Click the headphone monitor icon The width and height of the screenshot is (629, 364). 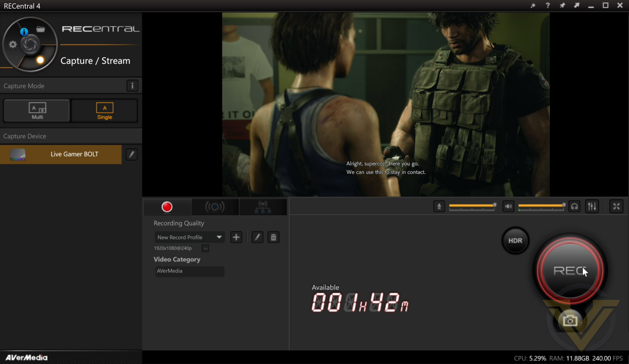click(574, 206)
